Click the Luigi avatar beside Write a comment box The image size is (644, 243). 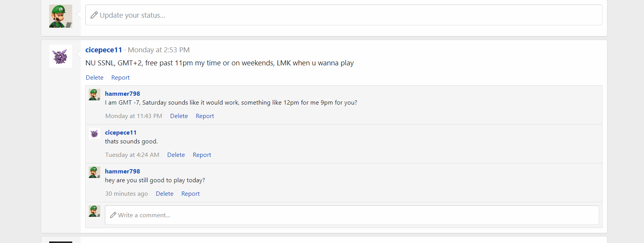coord(95,211)
